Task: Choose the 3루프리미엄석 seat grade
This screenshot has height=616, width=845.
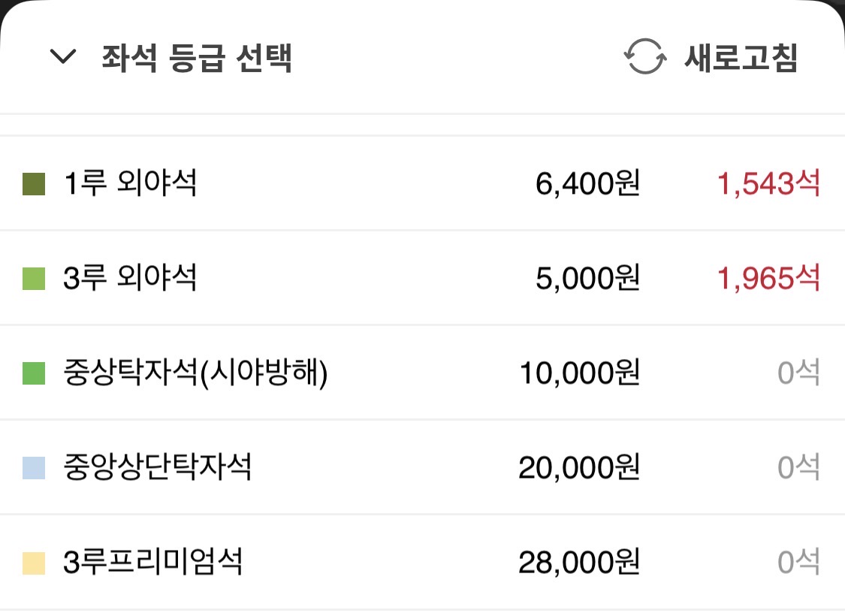Action: pos(422,562)
